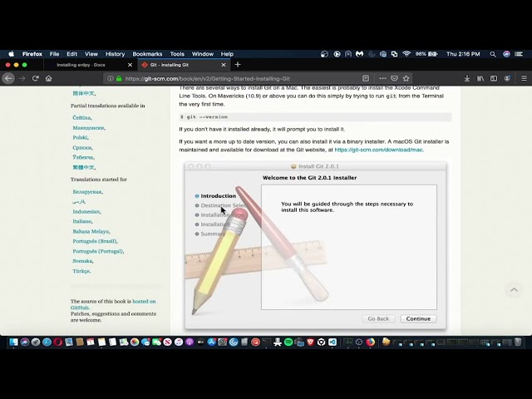Open the Firefox home page button

click(49, 78)
